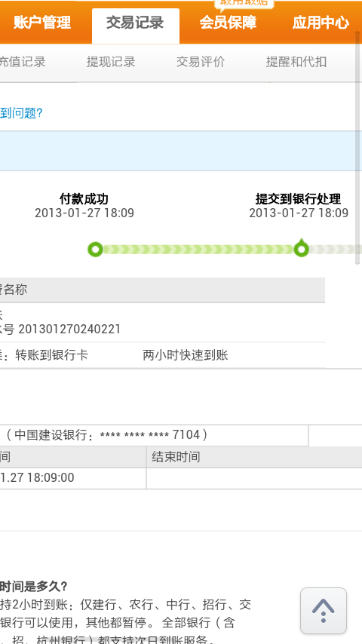Click the vertical scrollbar on right edge

357,148
